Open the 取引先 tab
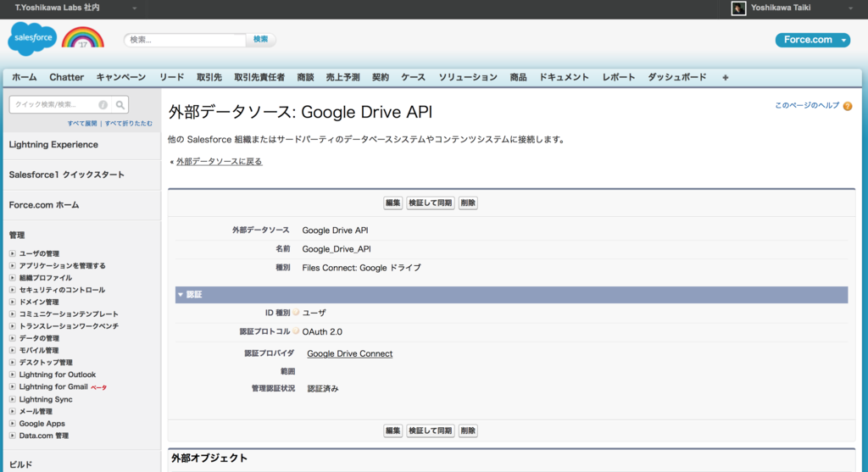 coord(209,77)
